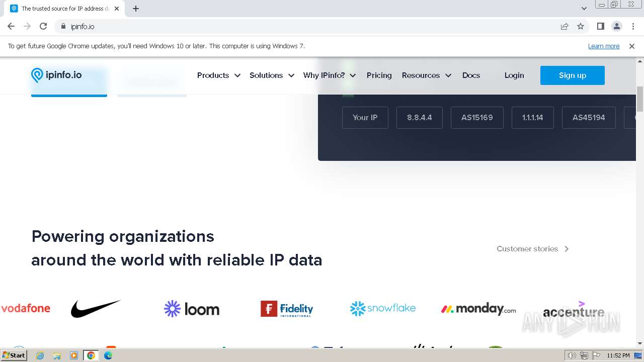Click the Learn more link
644x362 pixels.
604,46
